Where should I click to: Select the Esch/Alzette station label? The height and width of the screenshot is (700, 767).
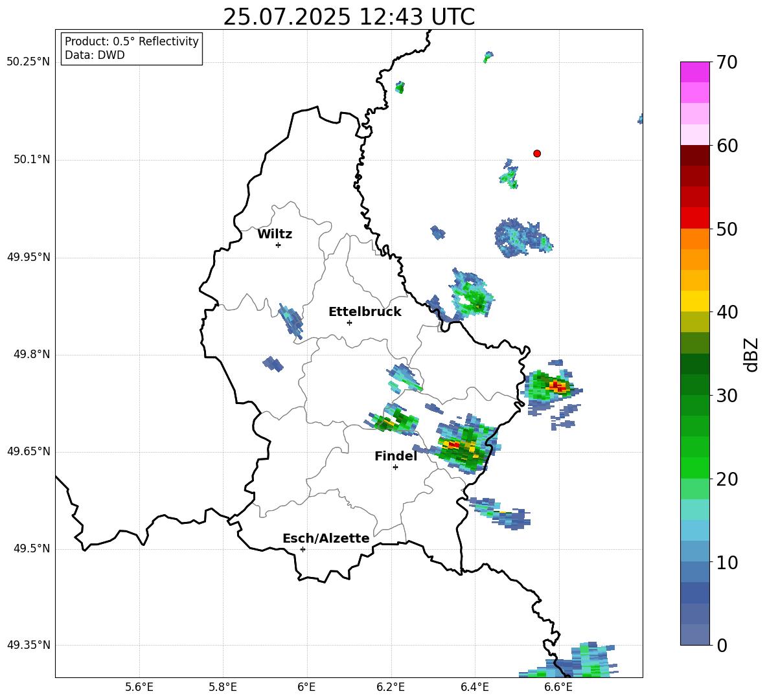pyautogui.click(x=326, y=538)
